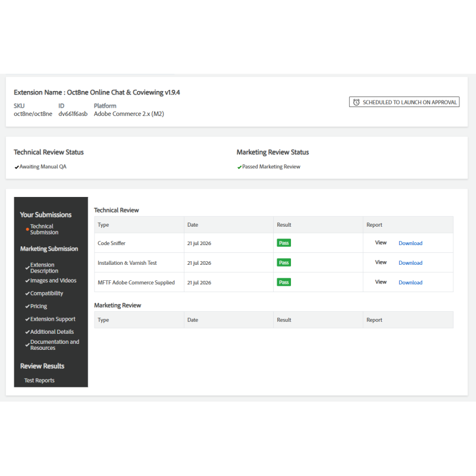Download the Installation & Varnish Test report
This screenshot has width=476, height=476.
pyautogui.click(x=411, y=263)
